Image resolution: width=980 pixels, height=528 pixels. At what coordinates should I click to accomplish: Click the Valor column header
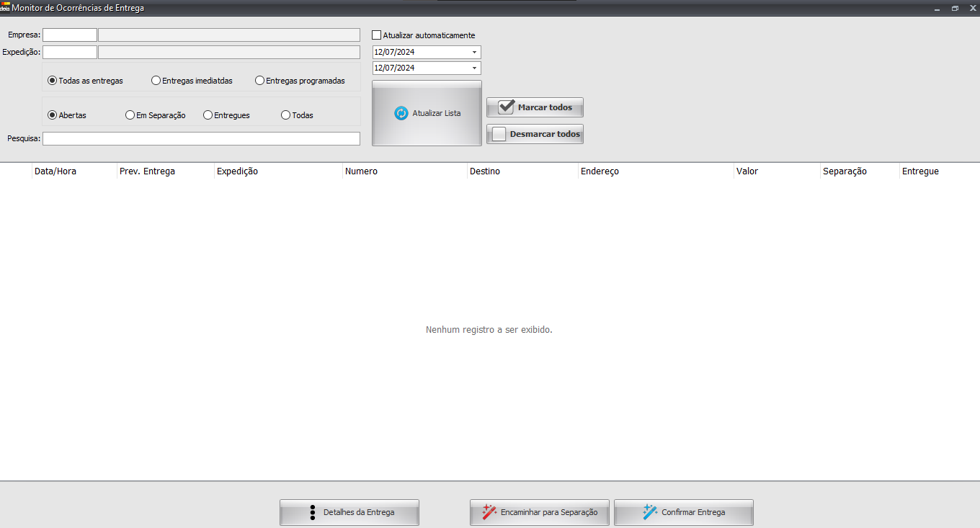[x=747, y=171]
